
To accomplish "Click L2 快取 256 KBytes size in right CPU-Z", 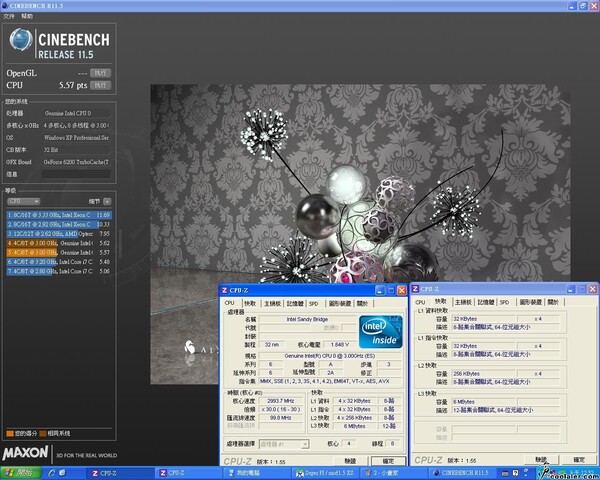I will click(484, 374).
